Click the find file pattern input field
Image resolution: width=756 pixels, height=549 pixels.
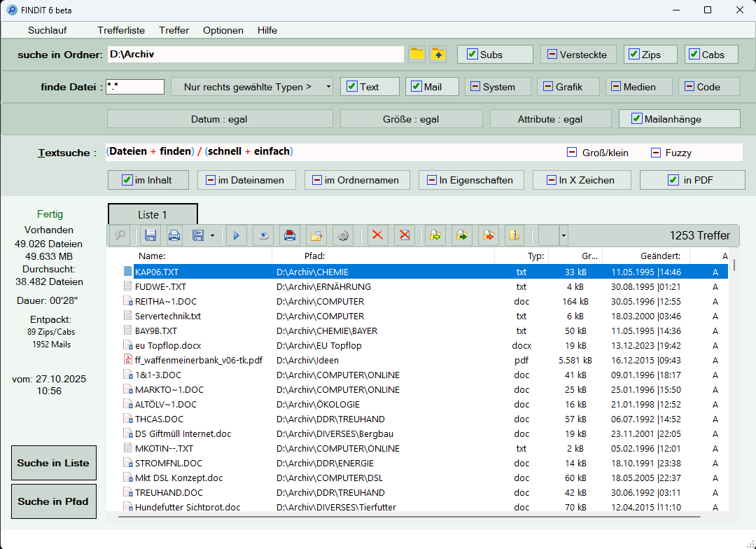(x=136, y=87)
